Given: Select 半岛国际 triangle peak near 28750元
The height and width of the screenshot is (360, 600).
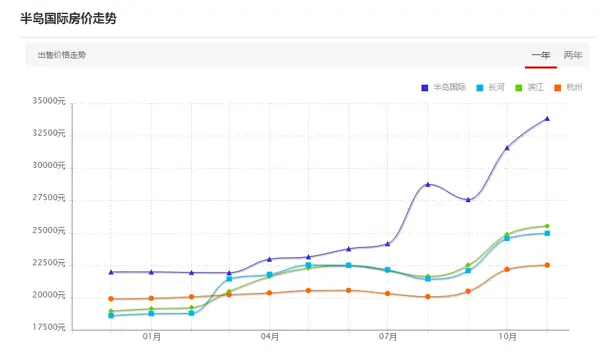Looking at the screenshot, I should pos(428,184).
